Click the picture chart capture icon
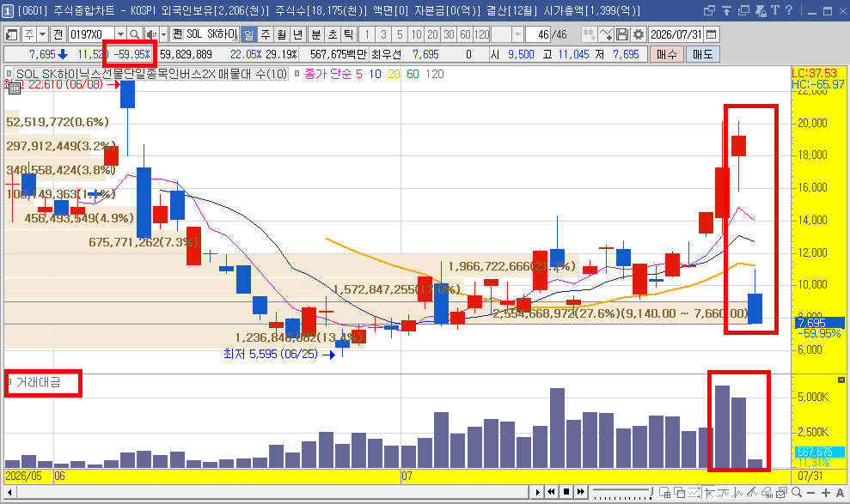 pyautogui.click(x=782, y=492)
